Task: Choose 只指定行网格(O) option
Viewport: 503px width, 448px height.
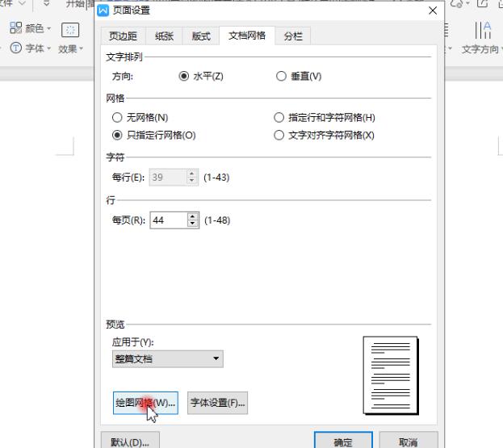Action: coord(153,136)
